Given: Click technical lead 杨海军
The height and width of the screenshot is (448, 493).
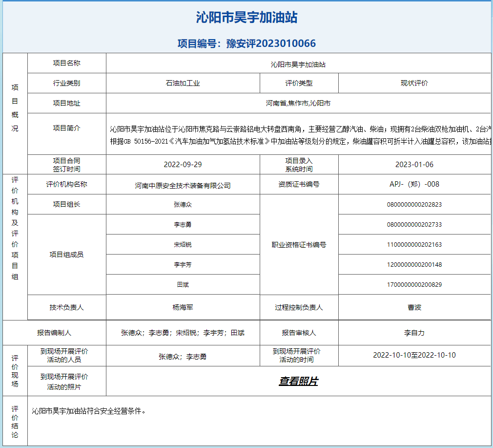Looking at the screenshot, I should click(183, 307).
